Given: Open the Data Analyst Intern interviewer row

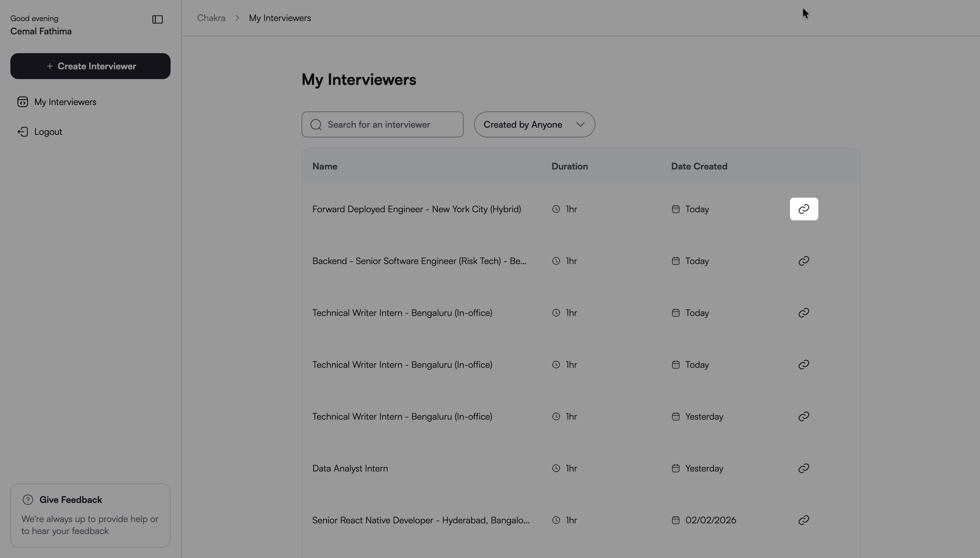Looking at the screenshot, I should click(x=350, y=468).
